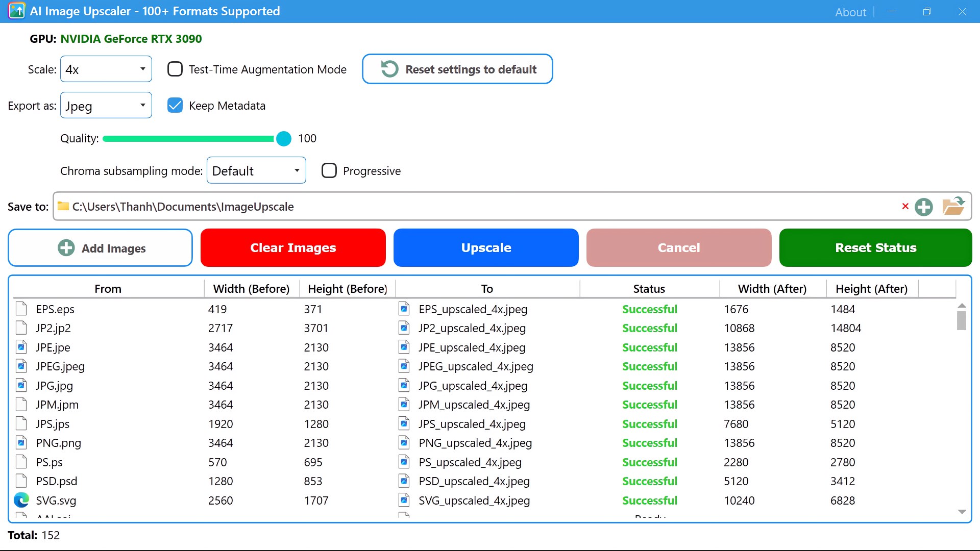Image resolution: width=980 pixels, height=551 pixels.
Task: Open the Export as format dropdown
Action: point(106,105)
